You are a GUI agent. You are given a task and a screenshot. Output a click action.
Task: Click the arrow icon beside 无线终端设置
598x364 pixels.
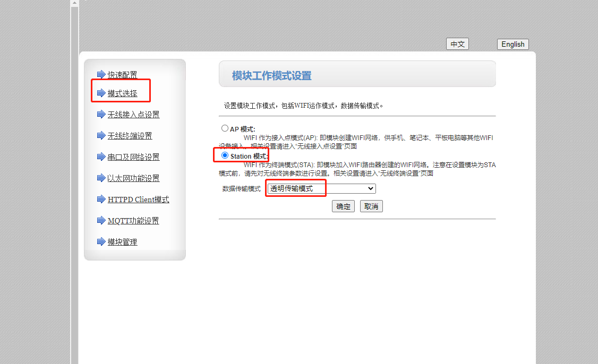point(101,136)
